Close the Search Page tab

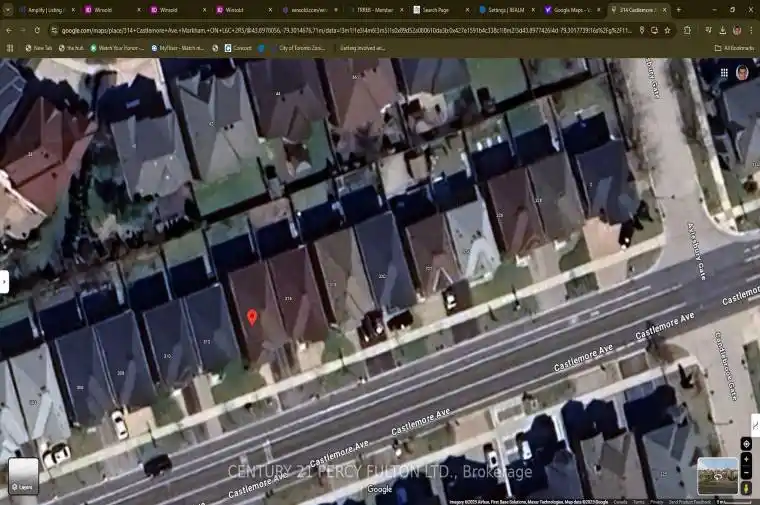point(467,10)
